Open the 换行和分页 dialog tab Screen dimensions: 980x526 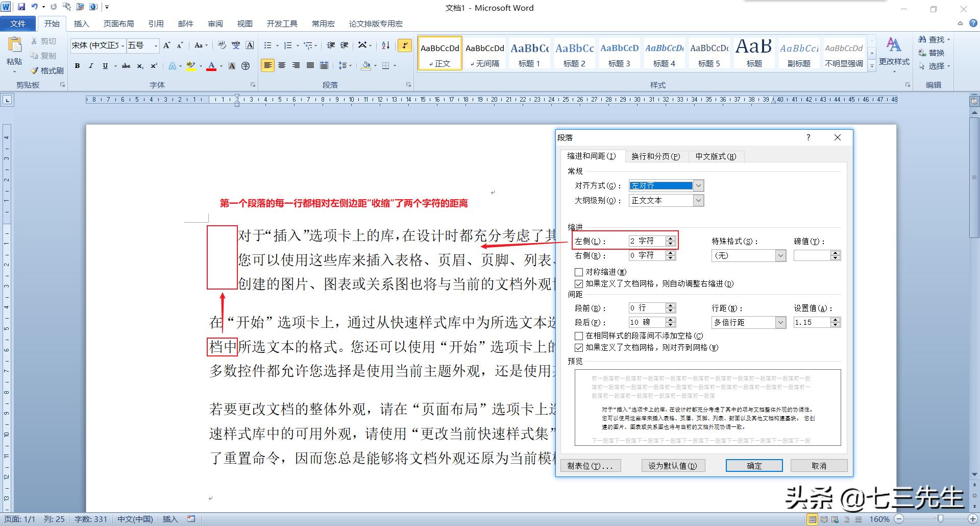pos(657,156)
